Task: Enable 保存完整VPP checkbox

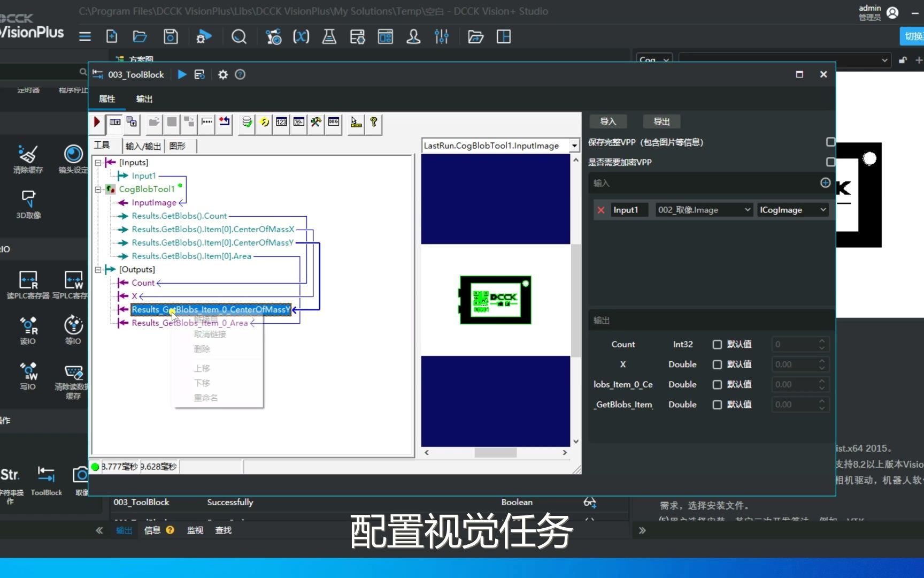Action: [x=830, y=142]
